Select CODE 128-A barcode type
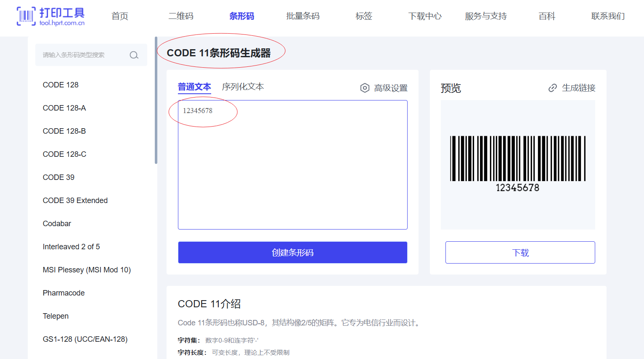The image size is (644, 359). coord(64,108)
